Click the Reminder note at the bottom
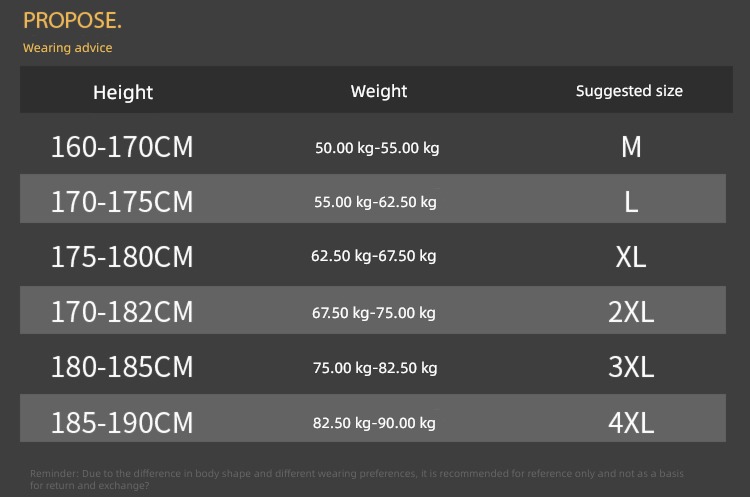750x497 pixels. (357, 479)
